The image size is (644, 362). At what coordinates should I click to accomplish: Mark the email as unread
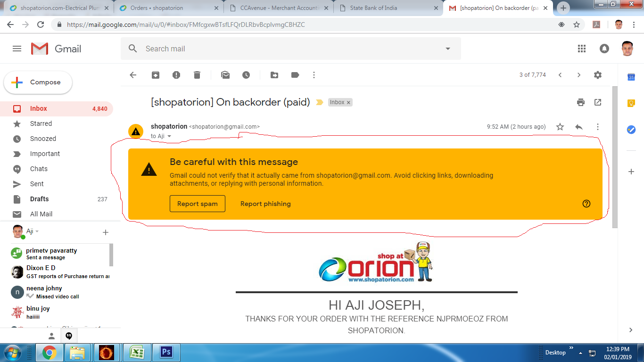[225, 75]
